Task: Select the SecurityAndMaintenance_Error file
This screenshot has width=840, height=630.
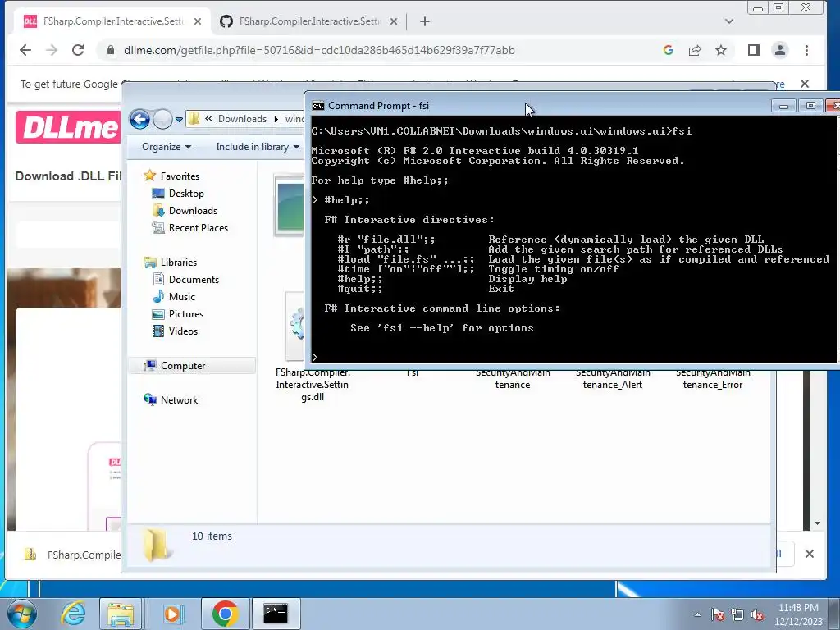Action: [713, 379]
